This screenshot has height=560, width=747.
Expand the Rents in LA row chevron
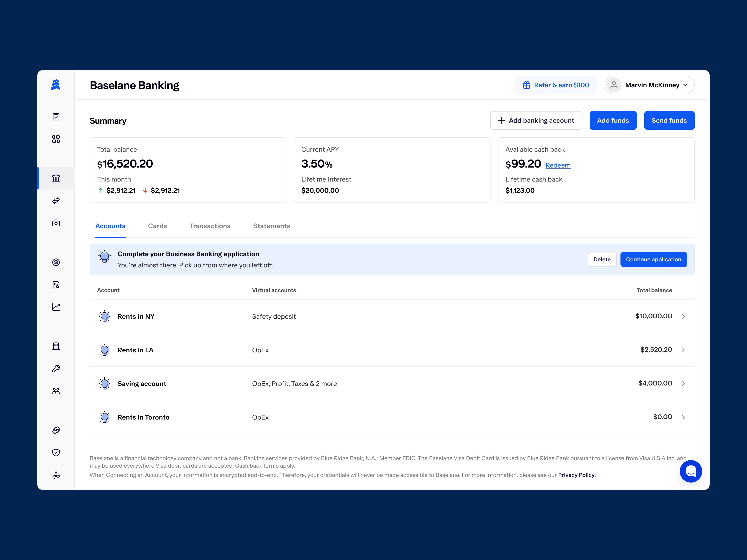[683, 350]
